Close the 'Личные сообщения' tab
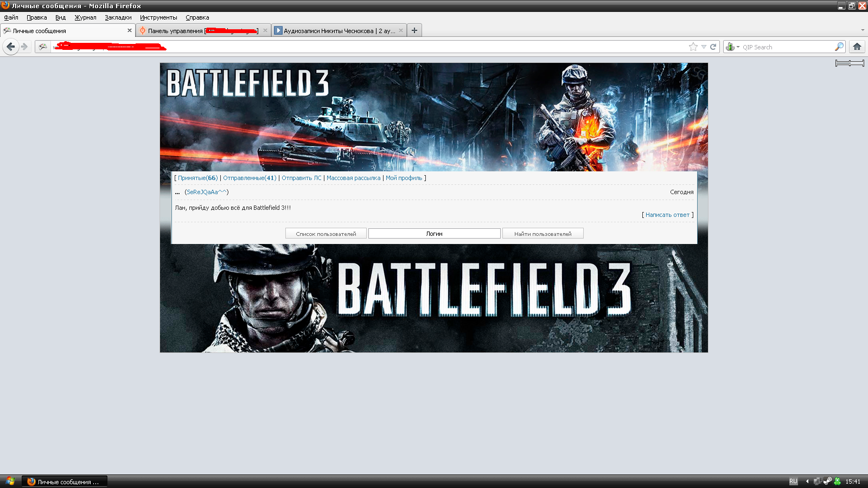The height and width of the screenshot is (488, 868). tap(130, 30)
